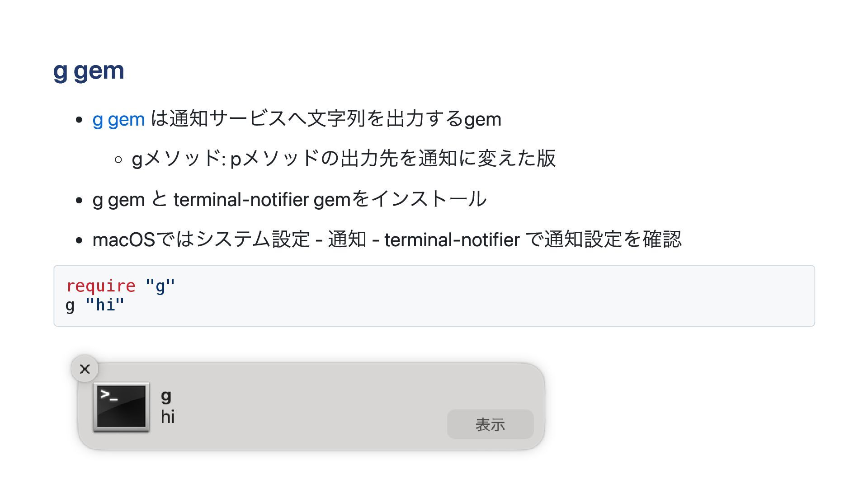Click the bullet line about installing terminal-notifier gem

(289, 199)
